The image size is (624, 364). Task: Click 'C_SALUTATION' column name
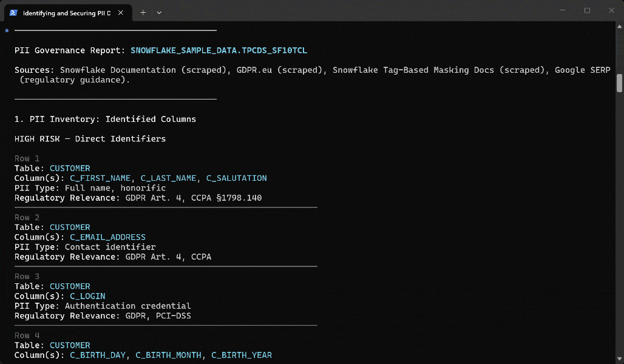pos(236,178)
